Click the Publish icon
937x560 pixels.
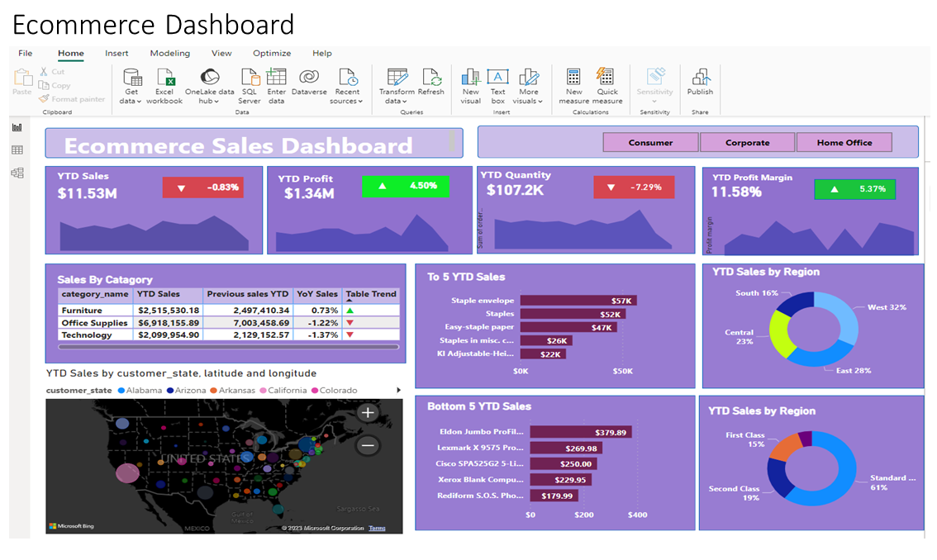(x=700, y=78)
